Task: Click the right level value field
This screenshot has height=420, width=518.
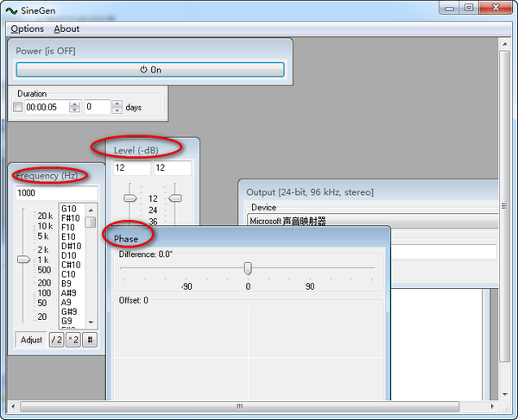Action: 173,168
